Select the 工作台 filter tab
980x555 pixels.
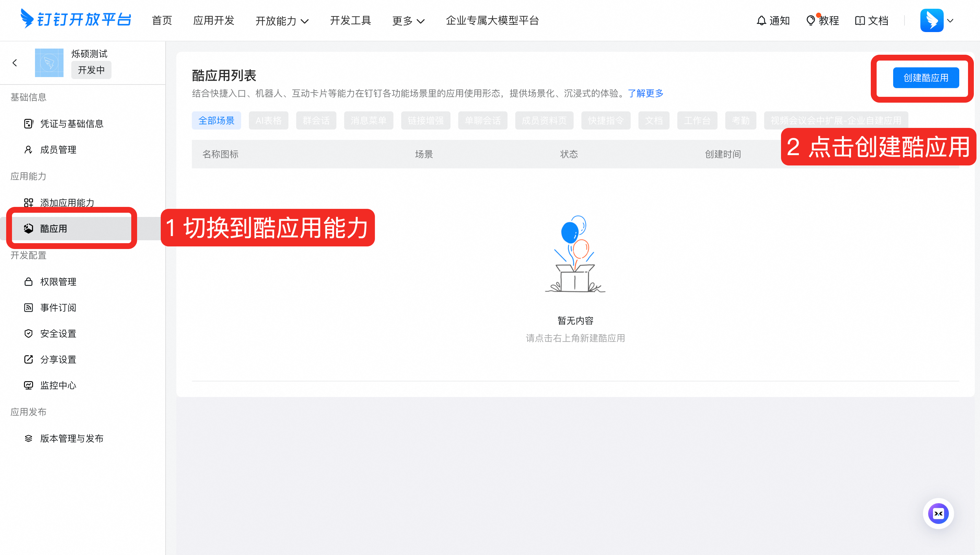[697, 120]
